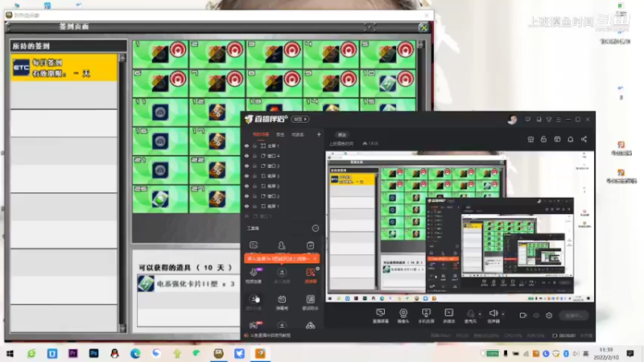Open Premiere Pro from taskbar
Screen dimensions: 644x362
[x=73, y=353]
